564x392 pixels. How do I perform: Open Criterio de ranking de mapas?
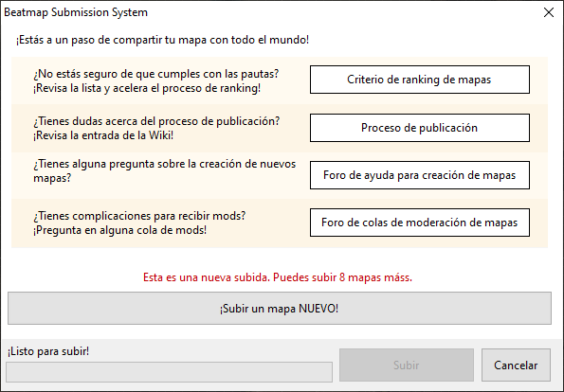pos(419,80)
